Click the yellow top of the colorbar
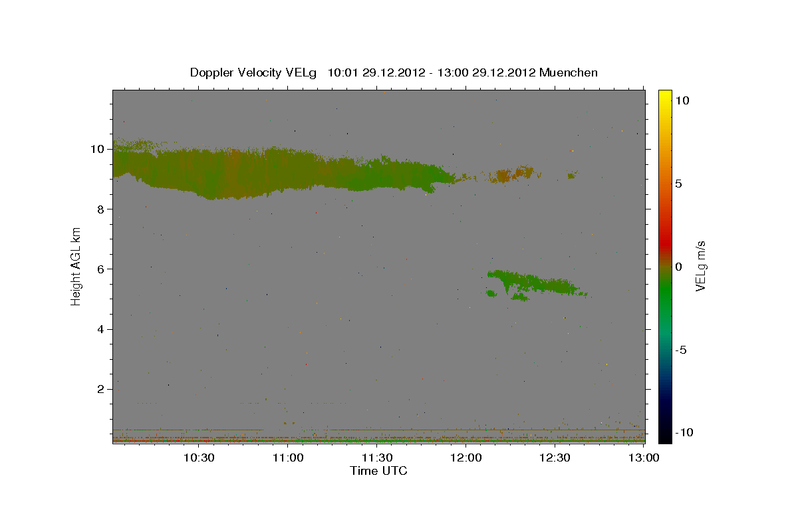 pyautogui.click(x=664, y=96)
